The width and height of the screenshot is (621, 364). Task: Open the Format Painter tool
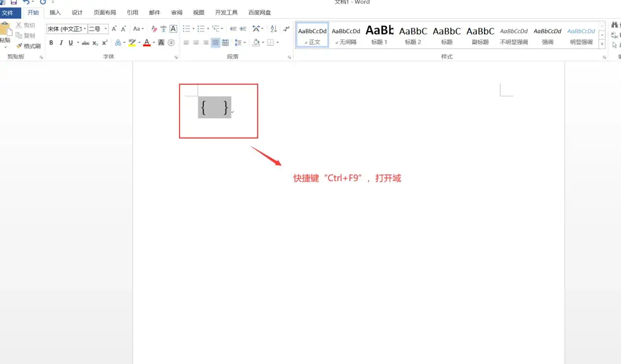click(27, 45)
